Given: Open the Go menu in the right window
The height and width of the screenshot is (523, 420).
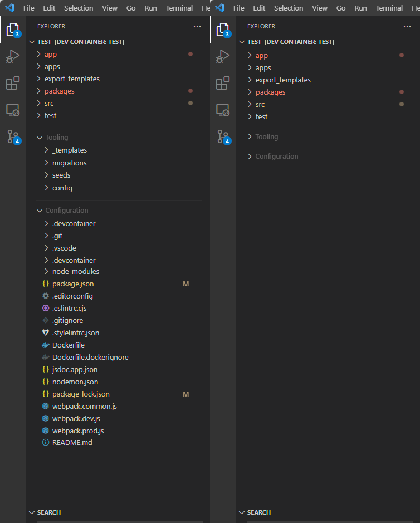Looking at the screenshot, I should [x=340, y=8].
